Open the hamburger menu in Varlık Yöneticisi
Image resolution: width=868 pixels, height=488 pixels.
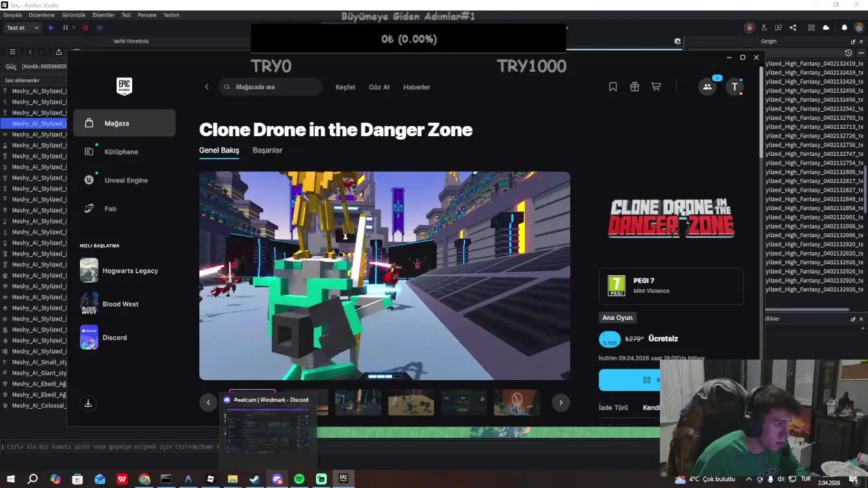pos(12,52)
